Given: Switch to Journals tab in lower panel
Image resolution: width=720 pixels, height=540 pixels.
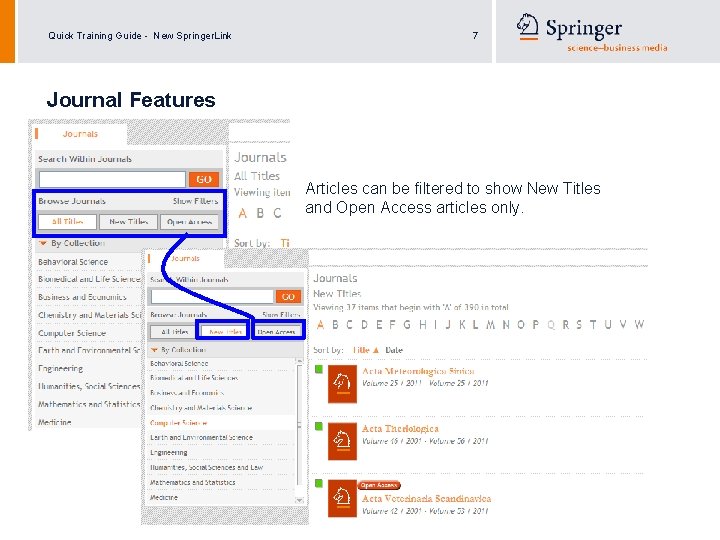Looking at the screenshot, I should coord(185,259).
